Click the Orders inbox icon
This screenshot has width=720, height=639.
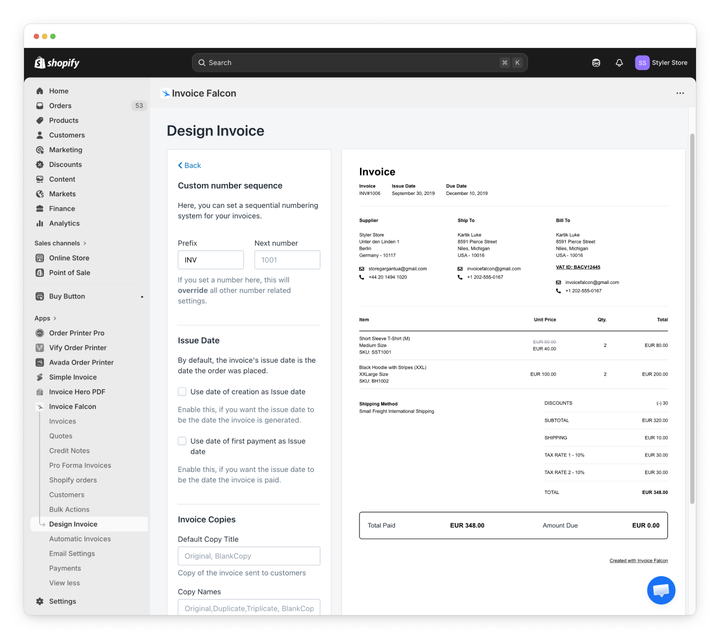39,106
